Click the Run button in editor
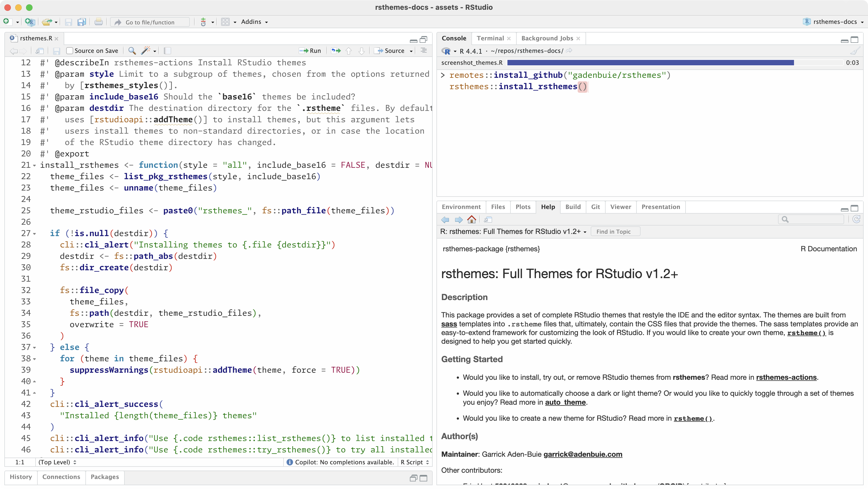 310,51
